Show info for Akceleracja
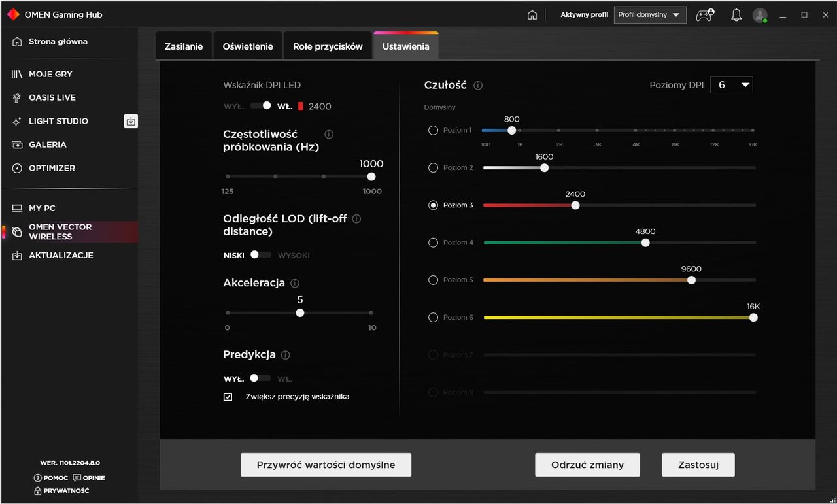Image resolution: width=837 pixels, height=504 pixels. point(295,284)
